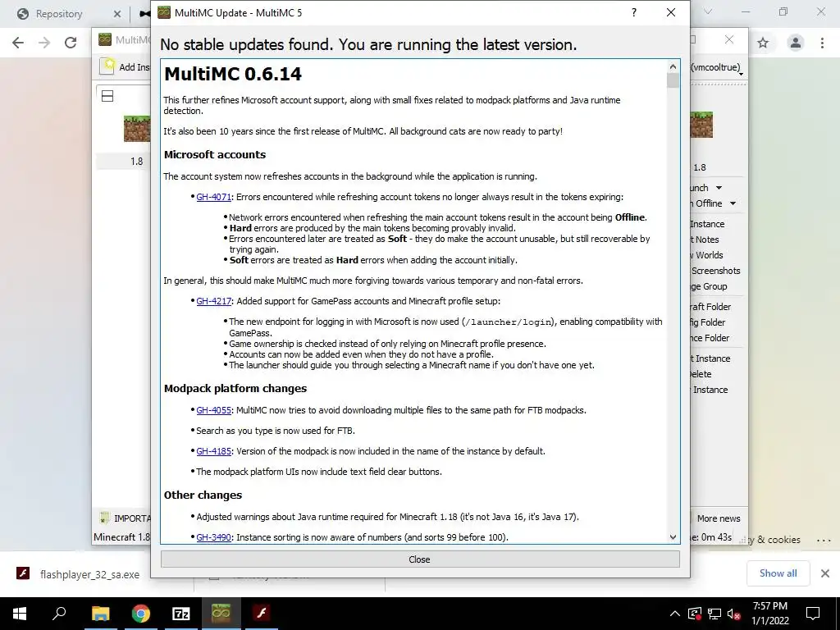
Task: Open Minecraft Folder from side panel
Action: (710, 307)
